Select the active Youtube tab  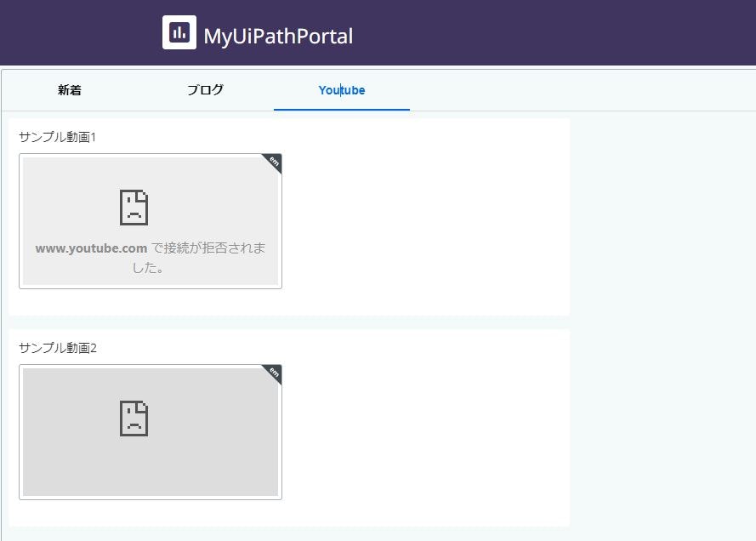pyautogui.click(x=341, y=88)
